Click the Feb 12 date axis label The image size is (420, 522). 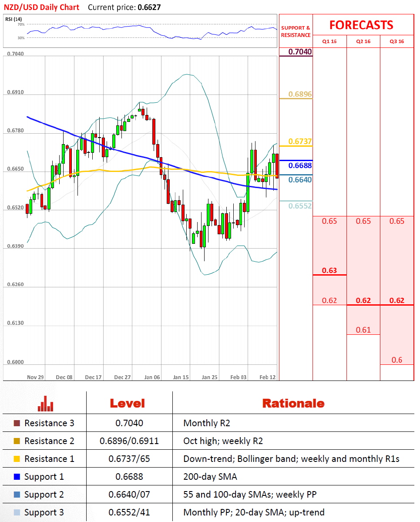point(268,377)
